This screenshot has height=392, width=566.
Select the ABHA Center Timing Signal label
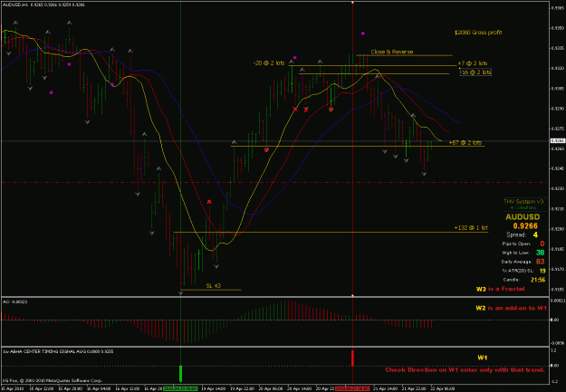58,351
